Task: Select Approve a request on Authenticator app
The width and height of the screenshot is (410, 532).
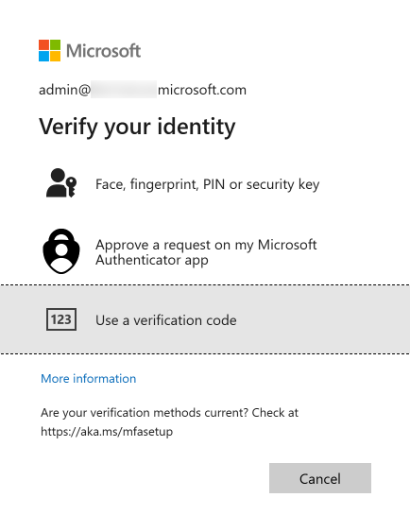Action: coord(205,251)
